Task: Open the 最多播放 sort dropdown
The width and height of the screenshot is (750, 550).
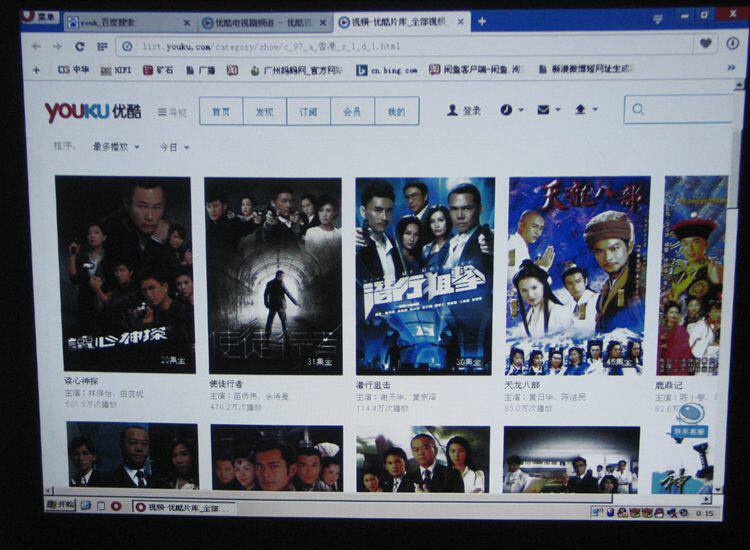Action: pyautogui.click(x=116, y=147)
